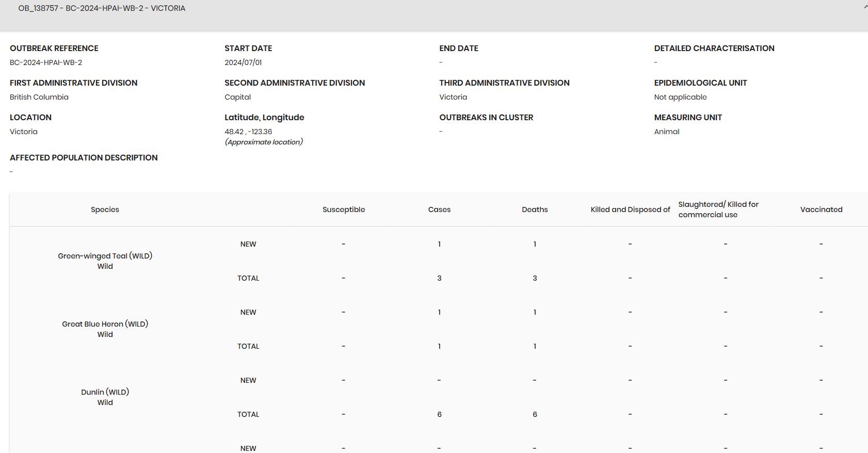Viewport: 868px width, 453px height.
Task: Select the start date 2024/07/01
Action: click(243, 62)
